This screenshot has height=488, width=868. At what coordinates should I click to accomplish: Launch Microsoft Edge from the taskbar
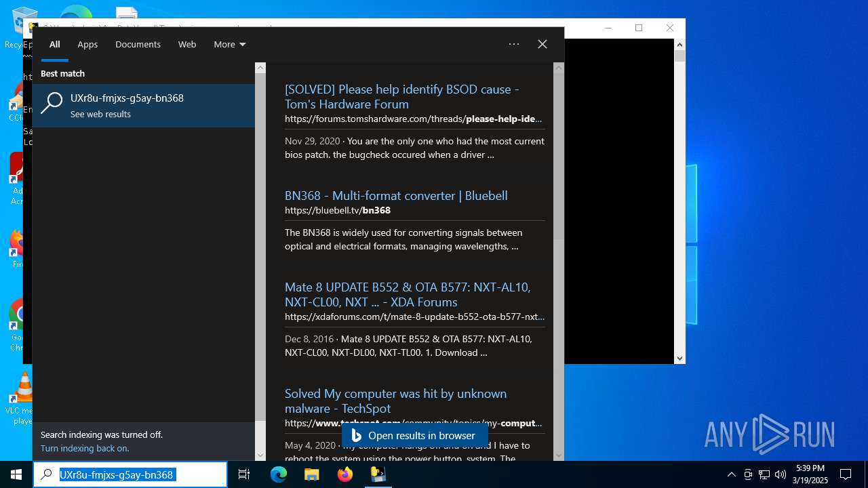pos(279,474)
